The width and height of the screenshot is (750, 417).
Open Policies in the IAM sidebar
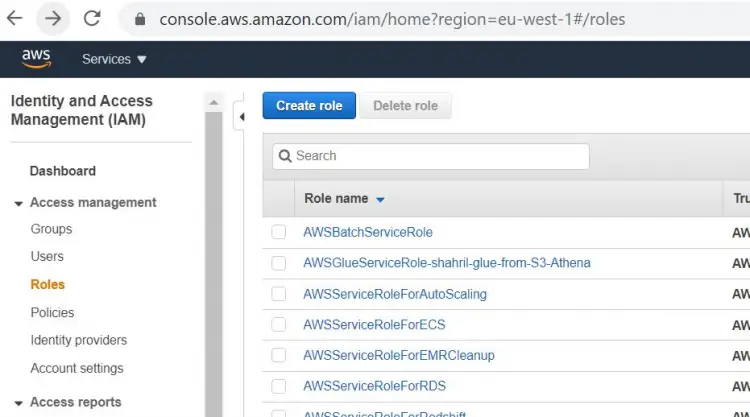tap(52, 312)
